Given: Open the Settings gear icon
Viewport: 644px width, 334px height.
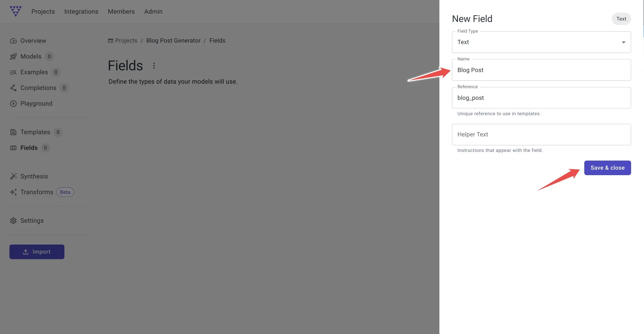Looking at the screenshot, I should 13,221.
